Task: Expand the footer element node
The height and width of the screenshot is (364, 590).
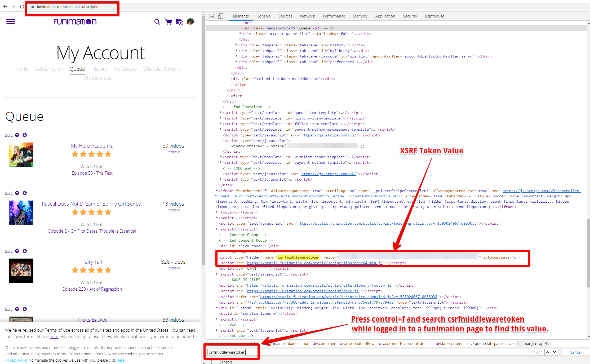Action: pos(217,212)
